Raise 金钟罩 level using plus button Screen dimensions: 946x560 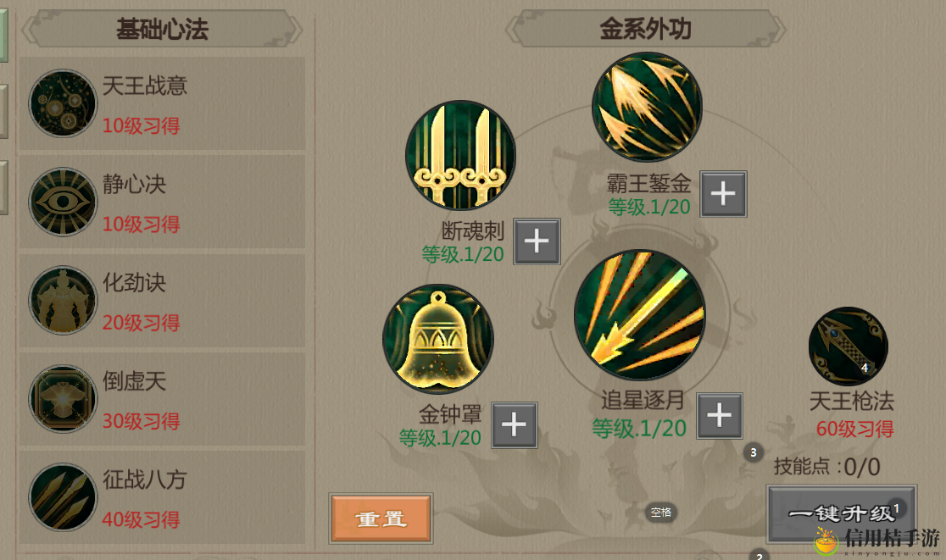[x=514, y=425]
